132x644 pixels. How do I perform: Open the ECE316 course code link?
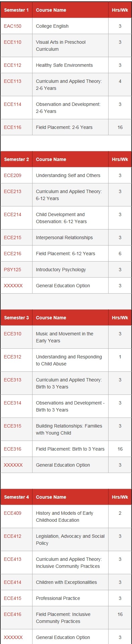click(12, 449)
